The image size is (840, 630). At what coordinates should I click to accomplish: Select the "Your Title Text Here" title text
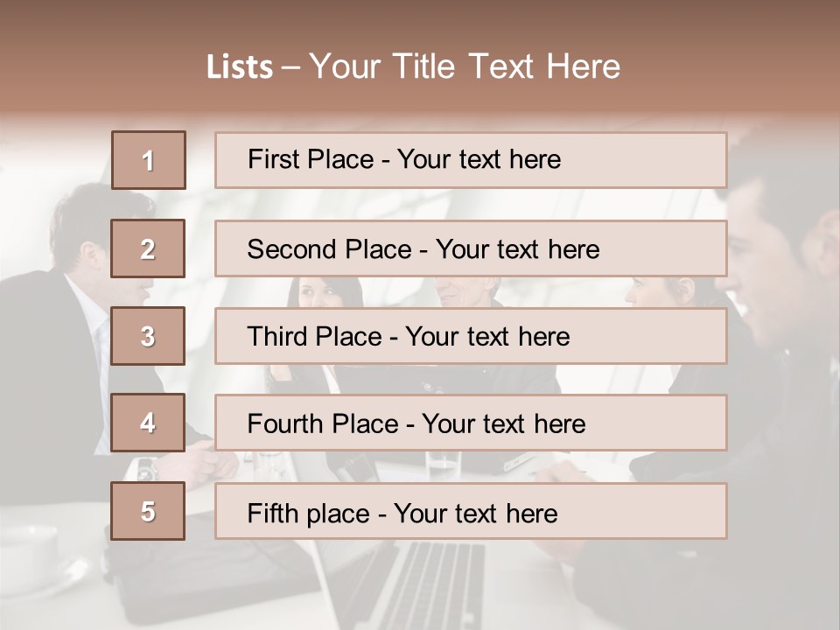click(465, 66)
